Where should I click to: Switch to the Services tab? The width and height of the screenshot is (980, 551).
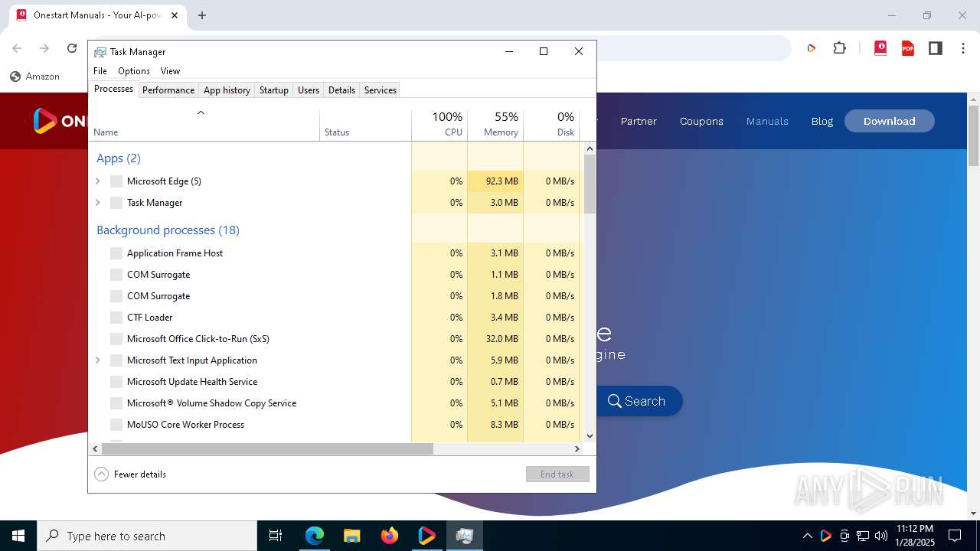click(x=381, y=90)
